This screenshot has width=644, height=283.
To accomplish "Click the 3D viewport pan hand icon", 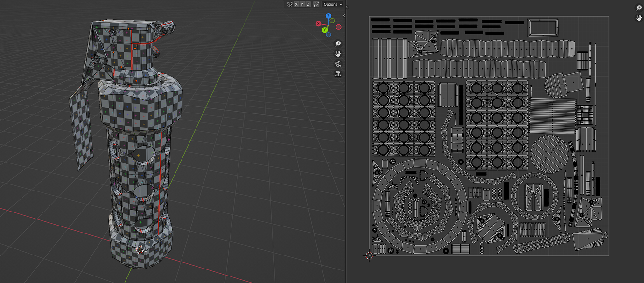I will tap(338, 54).
